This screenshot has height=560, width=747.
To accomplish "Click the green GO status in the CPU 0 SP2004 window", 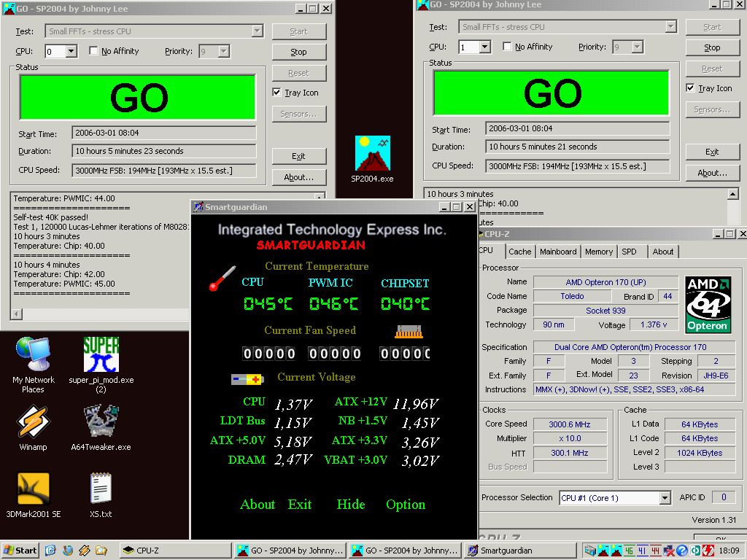I will (138, 97).
